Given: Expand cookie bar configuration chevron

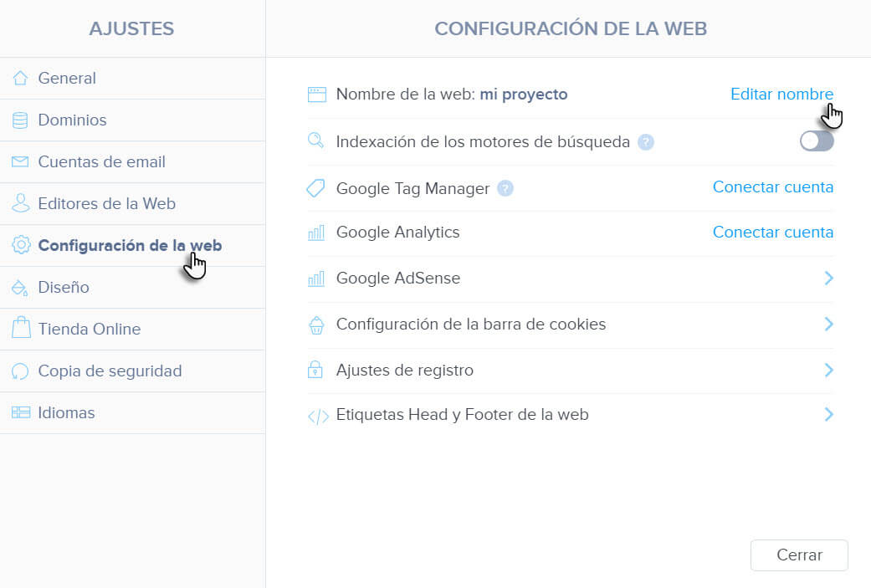Looking at the screenshot, I should pos(829,325).
